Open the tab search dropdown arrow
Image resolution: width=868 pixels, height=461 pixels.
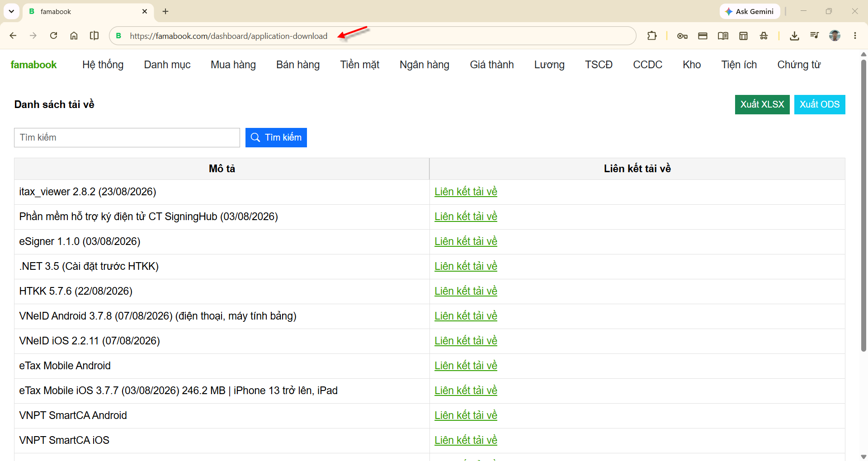11,11
